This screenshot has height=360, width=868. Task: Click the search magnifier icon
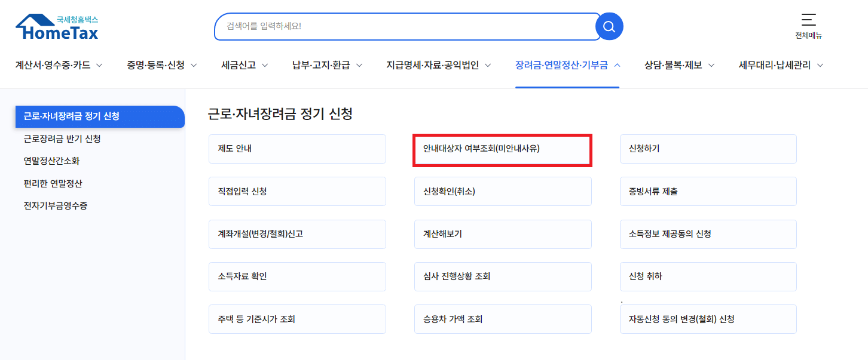(x=609, y=26)
